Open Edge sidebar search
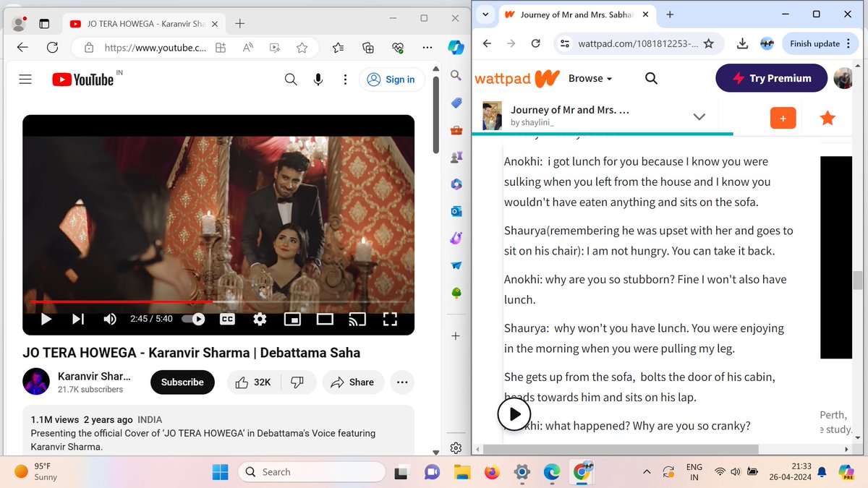 456,75
